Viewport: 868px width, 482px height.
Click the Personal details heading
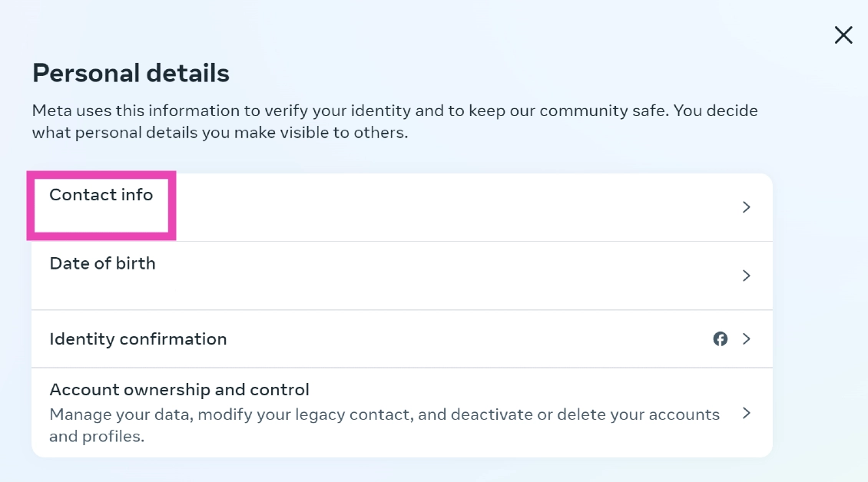pyautogui.click(x=131, y=74)
